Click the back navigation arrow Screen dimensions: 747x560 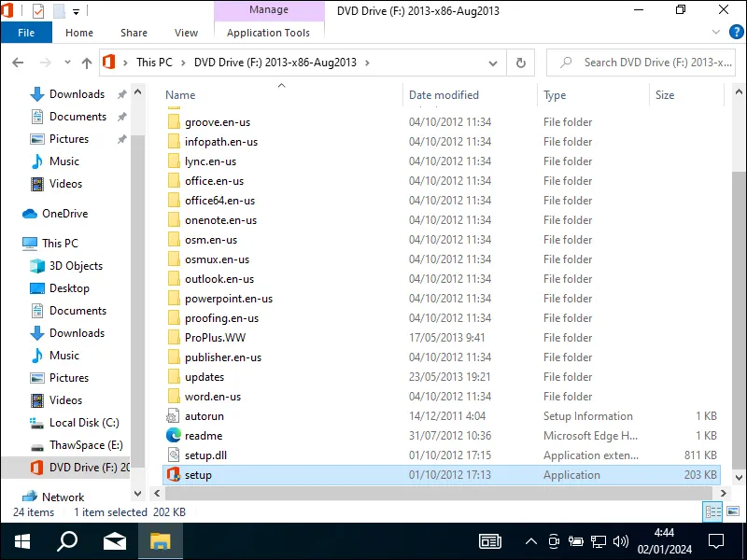point(19,63)
